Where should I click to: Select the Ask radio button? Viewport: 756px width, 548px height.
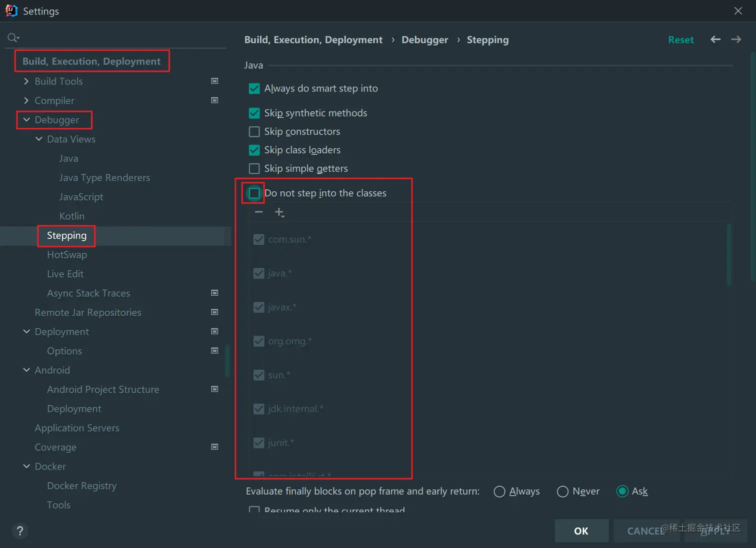(622, 492)
